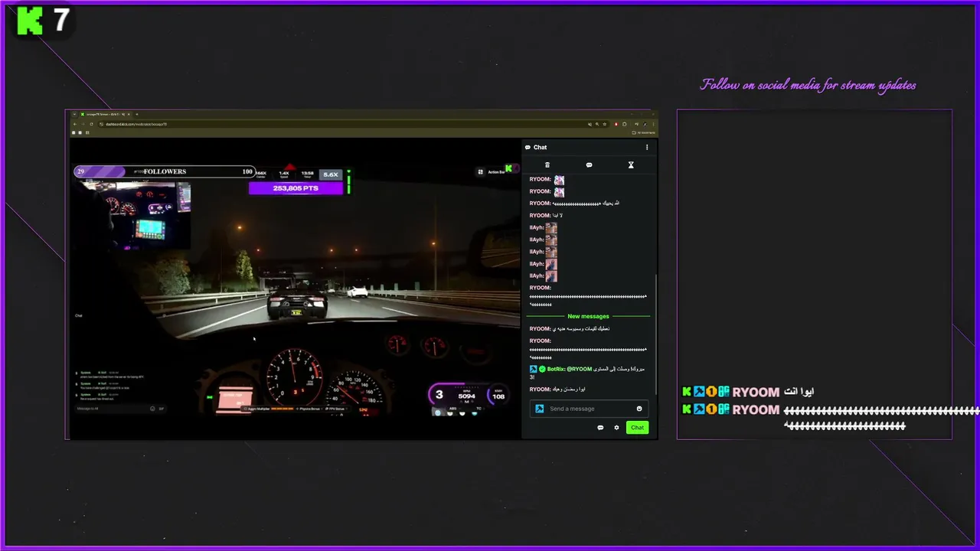Click the browser back arrow
Image resolution: width=980 pixels, height=551 pixels.
point(74,124)
